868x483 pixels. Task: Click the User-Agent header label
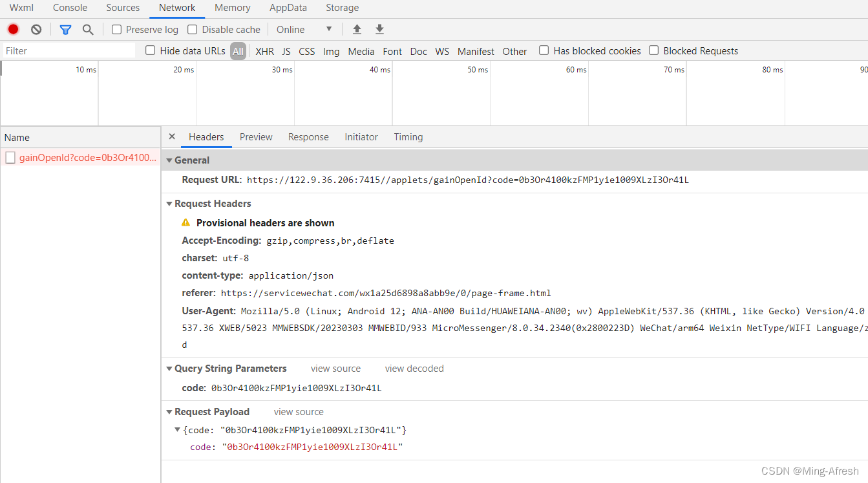click(x=210, y=310)
